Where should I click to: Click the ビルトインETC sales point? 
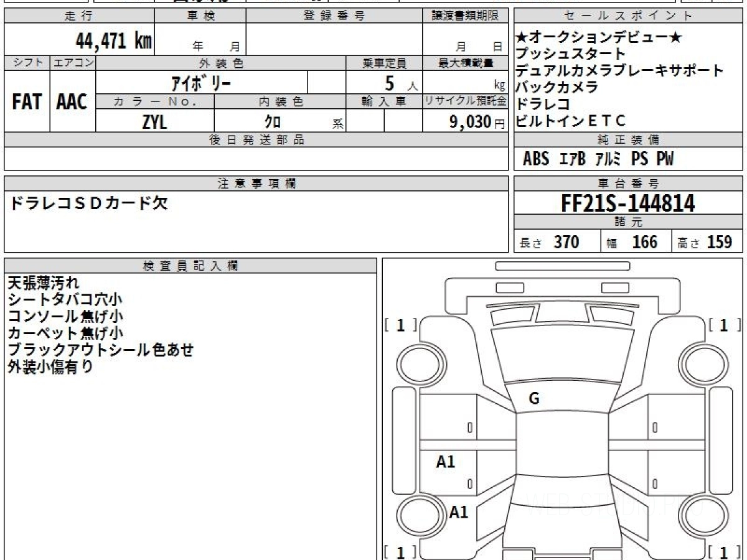[570, 121]
